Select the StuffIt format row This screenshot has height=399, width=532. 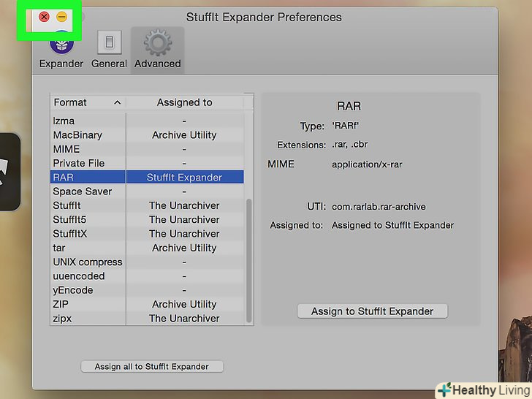pos(147,205)
